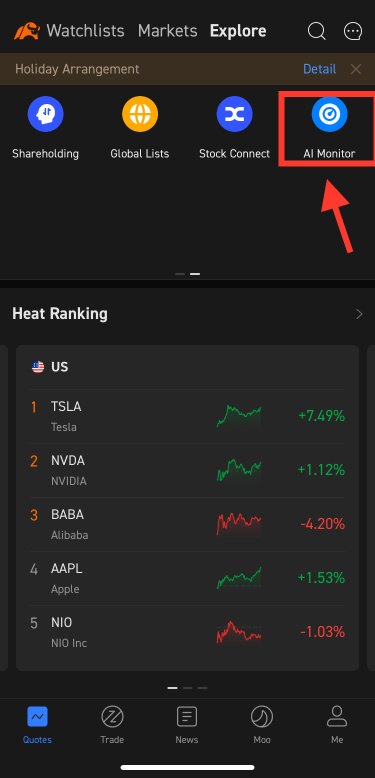Go to Trade in bottom bar

(x=112, y=724)
